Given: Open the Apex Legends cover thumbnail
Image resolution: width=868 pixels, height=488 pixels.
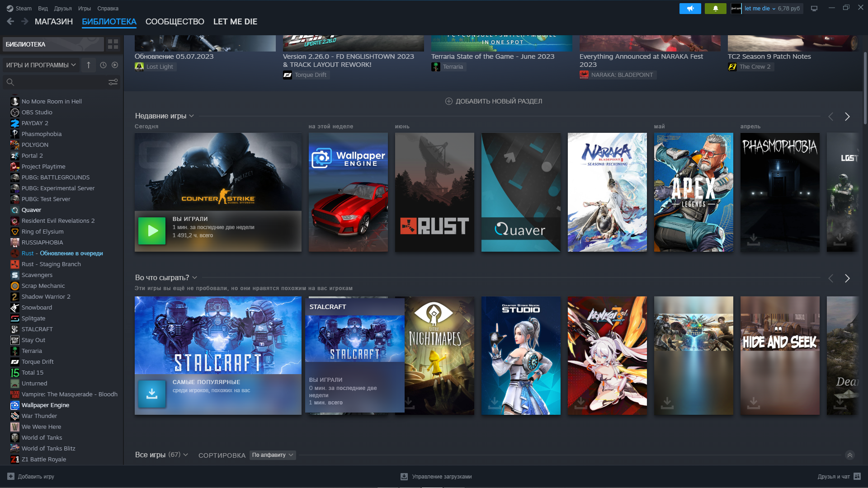Looking at the screenshot, I should (693, 192).
